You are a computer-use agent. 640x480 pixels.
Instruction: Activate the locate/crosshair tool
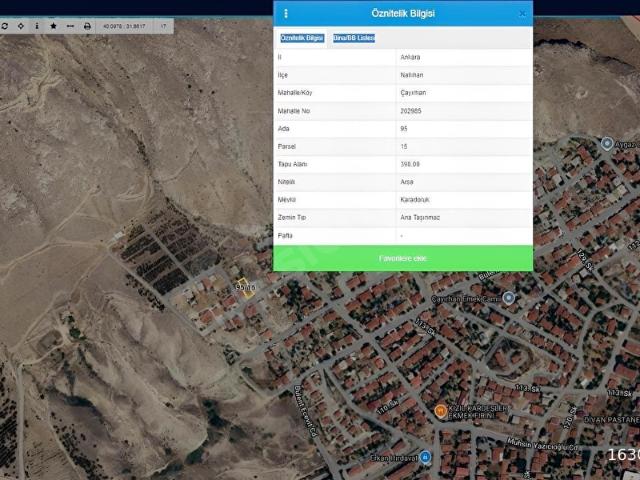click(x=20, y=26)
